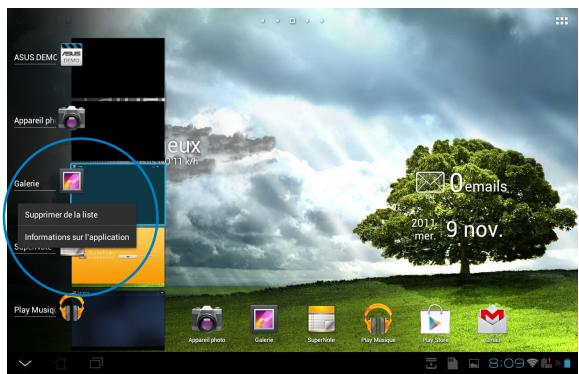Screen dimensions: 579x374
Task: Open the ASUS DEMO recent app thumbnail
Action: click(118, 68)
